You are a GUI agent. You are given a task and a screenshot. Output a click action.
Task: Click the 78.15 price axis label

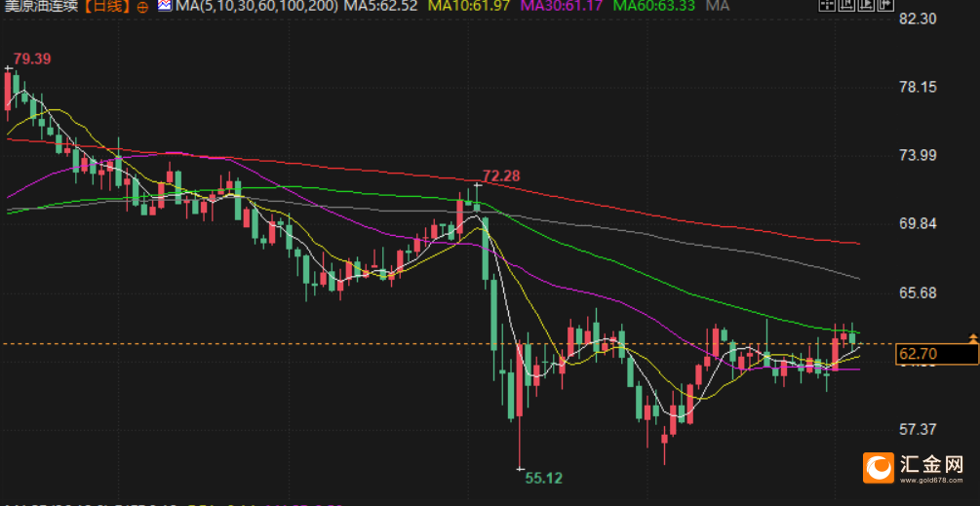pos(918,87)
